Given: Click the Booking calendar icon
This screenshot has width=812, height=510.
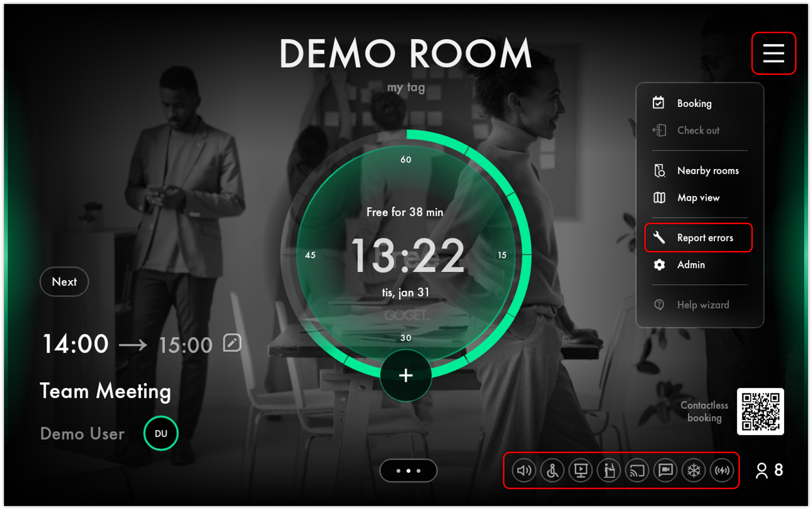Looking at the screenshot, I should pos(658,102).
